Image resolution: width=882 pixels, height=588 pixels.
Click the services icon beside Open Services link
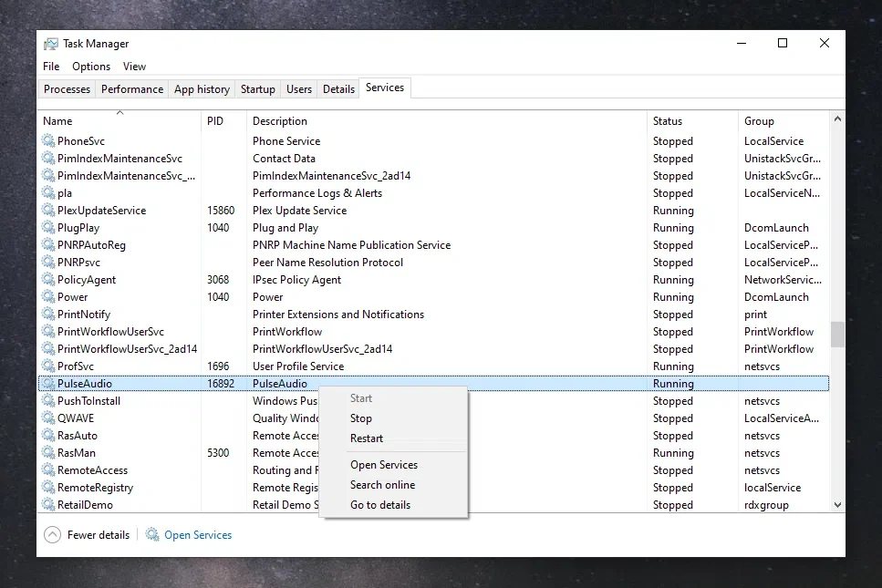[152, 535]
